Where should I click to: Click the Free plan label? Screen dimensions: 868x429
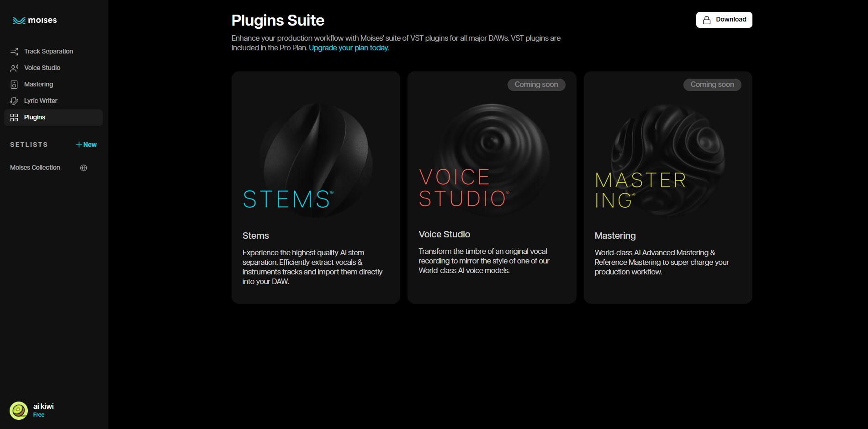39,415
